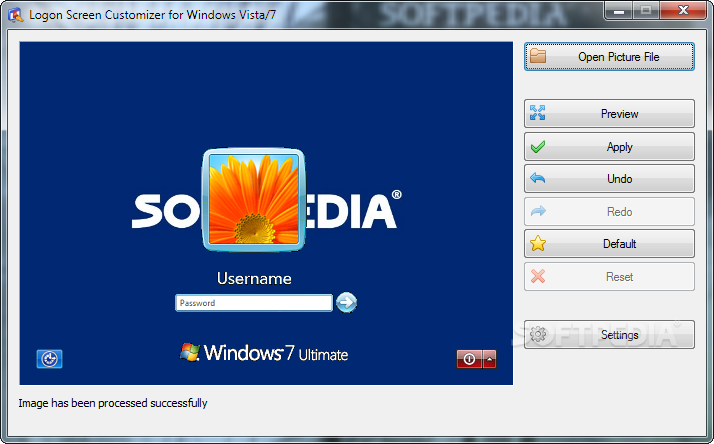Screen dimensions: 714x444
Task: Click the red power button in preview
Action: point(469,359)
